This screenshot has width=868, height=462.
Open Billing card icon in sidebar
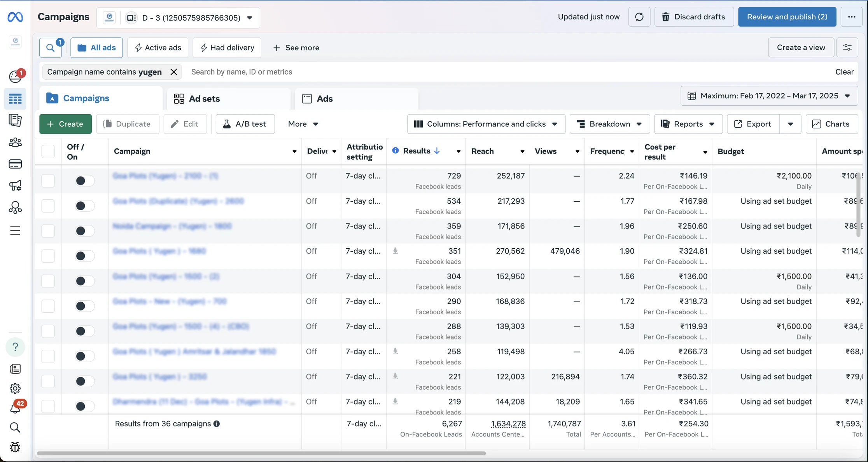click(x=15, y=164)
